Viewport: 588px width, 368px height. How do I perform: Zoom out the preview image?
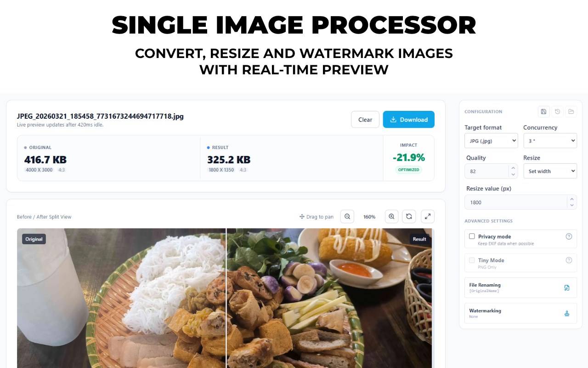coord(347,217)
